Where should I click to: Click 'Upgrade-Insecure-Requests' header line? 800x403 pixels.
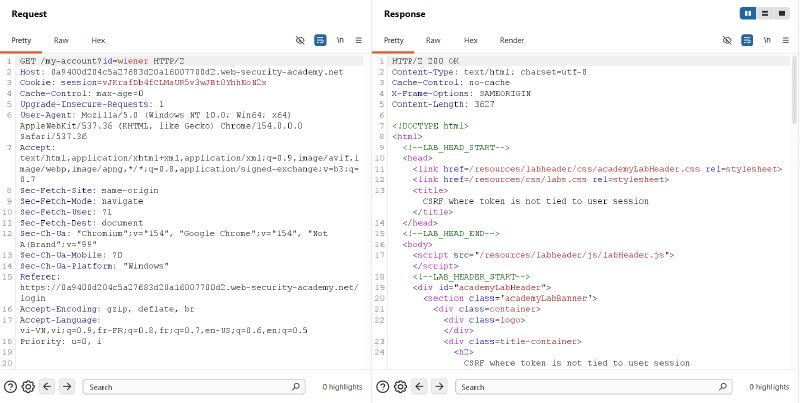92,104
